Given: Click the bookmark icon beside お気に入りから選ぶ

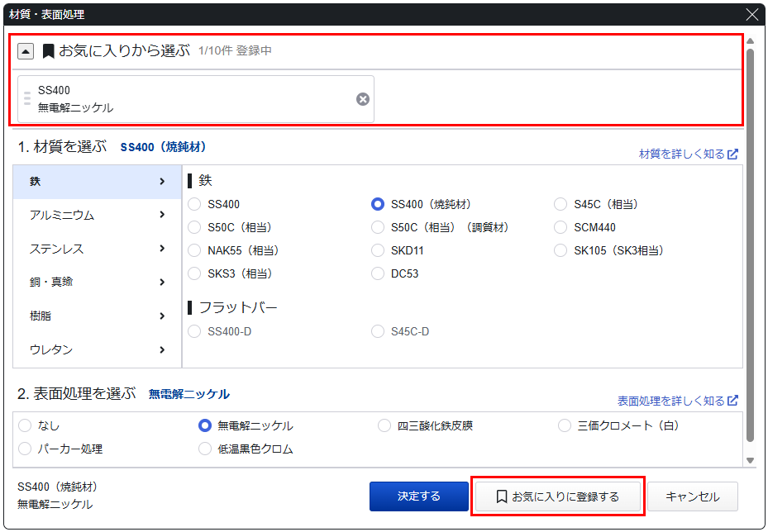Looking at the screenshot, I should pyautogui.click(x=49, y=51).
